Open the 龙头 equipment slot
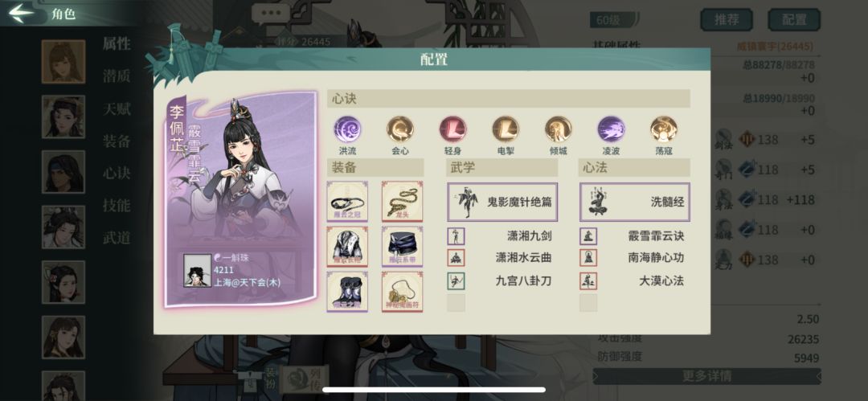 402,202
